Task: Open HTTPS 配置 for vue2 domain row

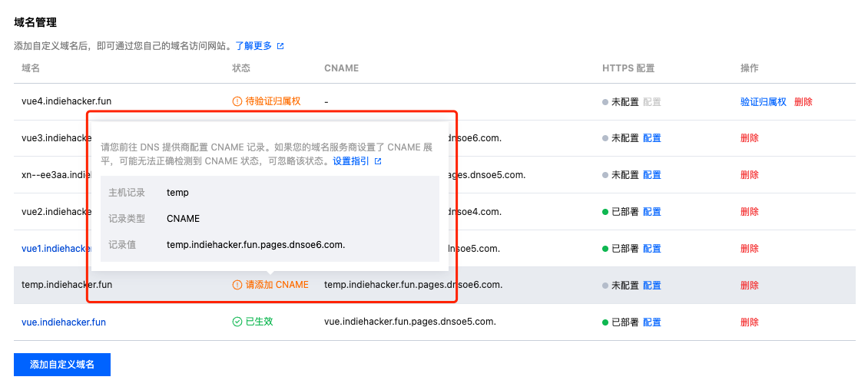Action: pos(652,212)
